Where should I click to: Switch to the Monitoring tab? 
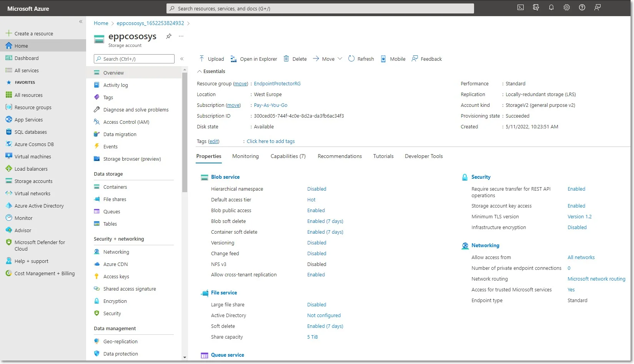(245, 156)
